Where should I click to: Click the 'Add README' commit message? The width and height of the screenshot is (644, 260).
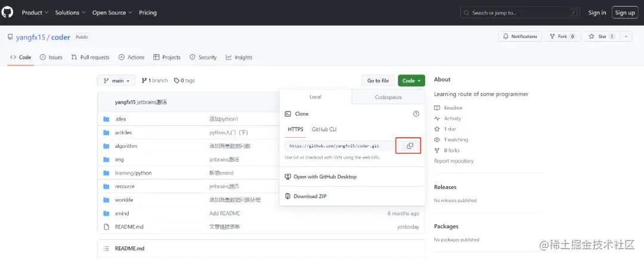pyautogui.click(x=225, y=213)
